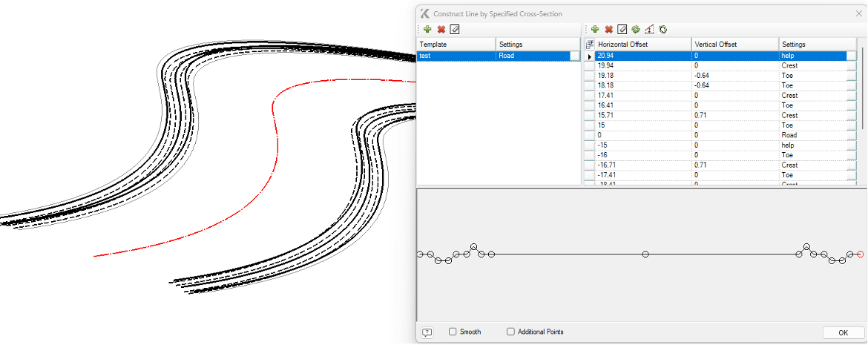Click the points table vertical scrollbar
This screenshot has width=868, height=345.
click(x=862, y=88)
